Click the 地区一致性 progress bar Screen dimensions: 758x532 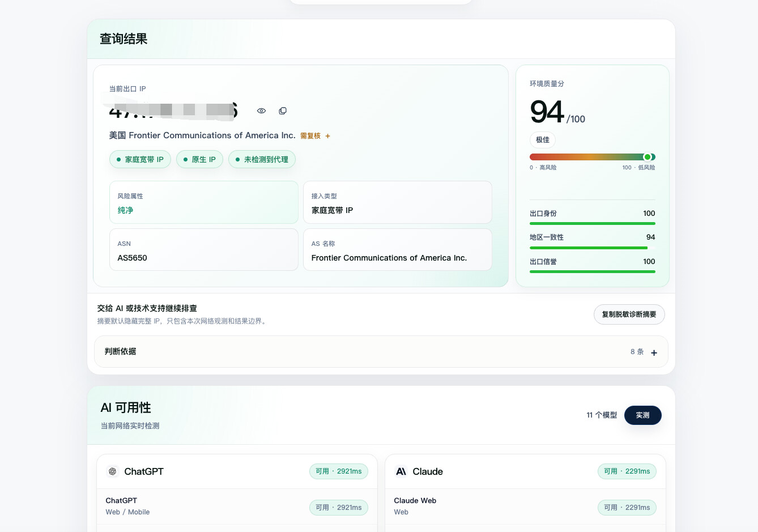[x=592, y=248]
